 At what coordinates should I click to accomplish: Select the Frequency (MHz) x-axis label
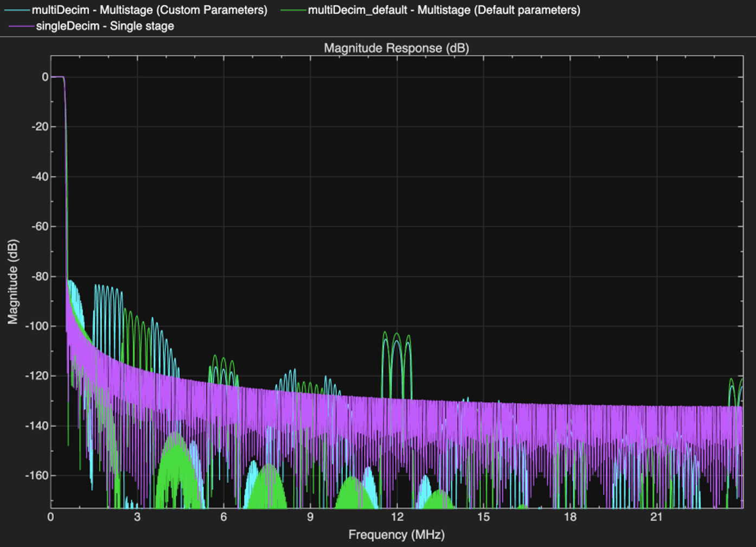pyautogui.click(x=396, y=535)
